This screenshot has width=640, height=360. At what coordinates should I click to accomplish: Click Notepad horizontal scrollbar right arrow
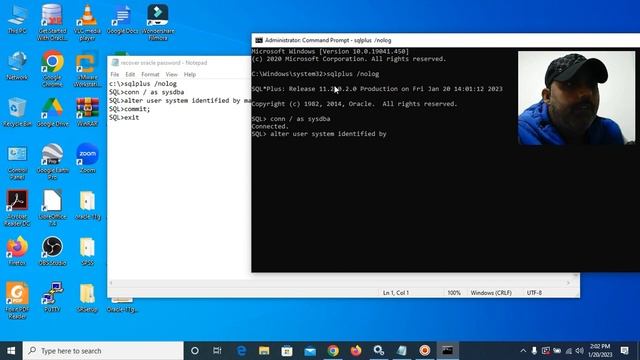pyautogui.click(x=568, y=283)
